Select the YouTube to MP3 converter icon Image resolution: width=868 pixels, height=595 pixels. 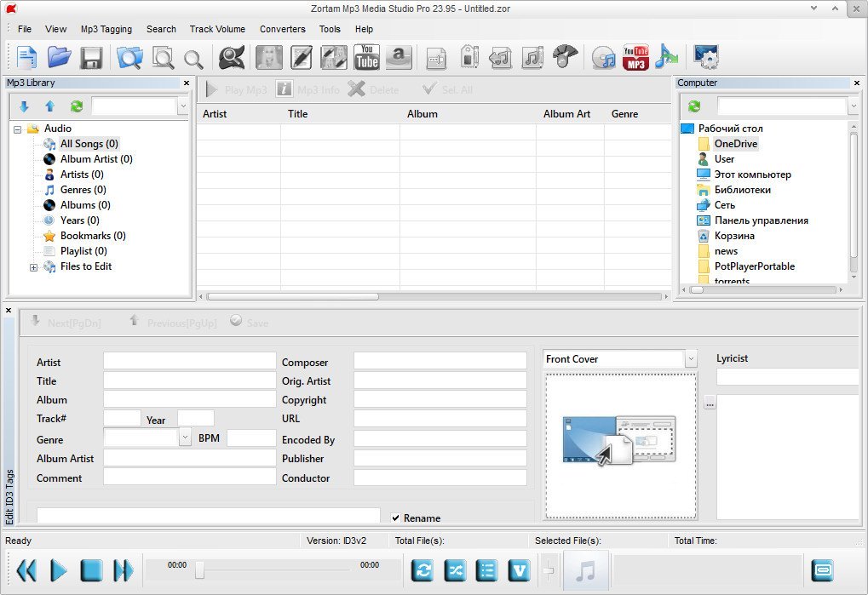tap(635, 57)
